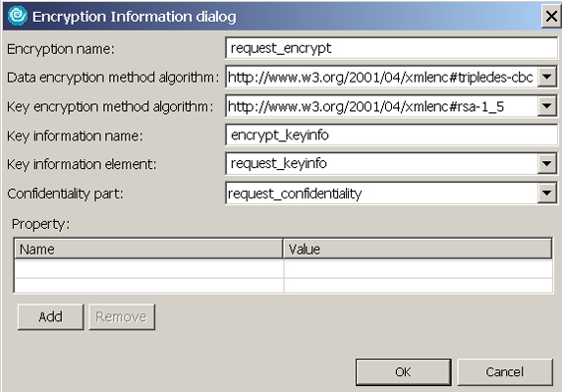
Task: Click the rsa-1_5 key encryption combo box
Action: pyautogui.click(x=381, y=106)
